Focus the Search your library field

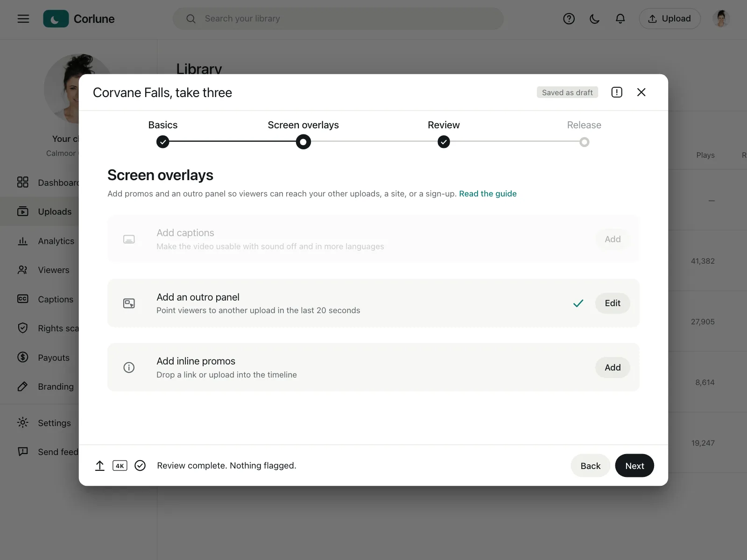tap(338, 19)
